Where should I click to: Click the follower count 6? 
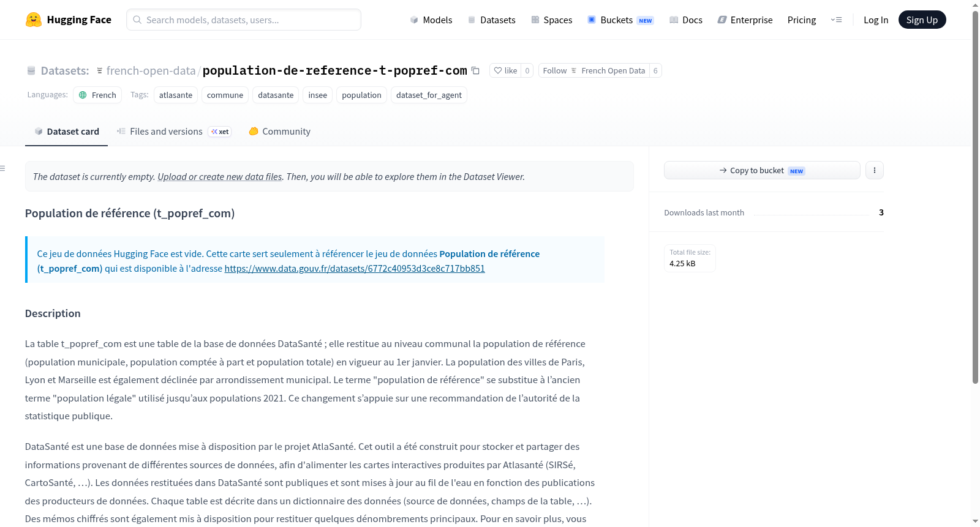tap(655, 70)
